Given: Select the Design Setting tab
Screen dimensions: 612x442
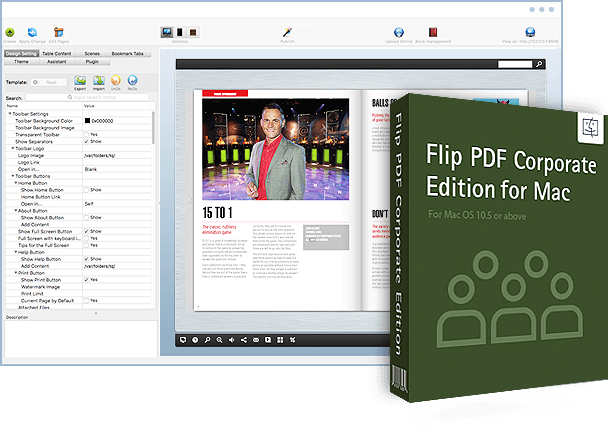Looking at the screenshot, I should tap(21, 53).
